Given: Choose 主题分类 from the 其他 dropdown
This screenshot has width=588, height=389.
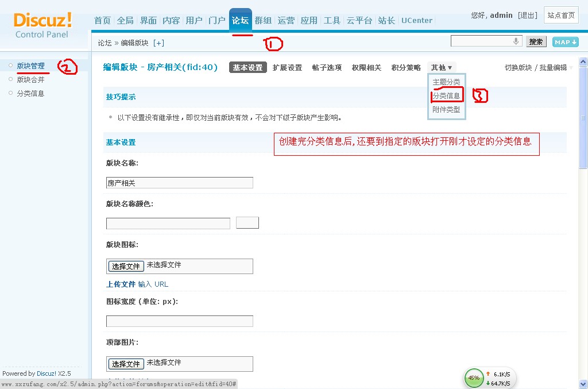Looking at the screenshot, I should pyautogui.click(x=446, y=82).
